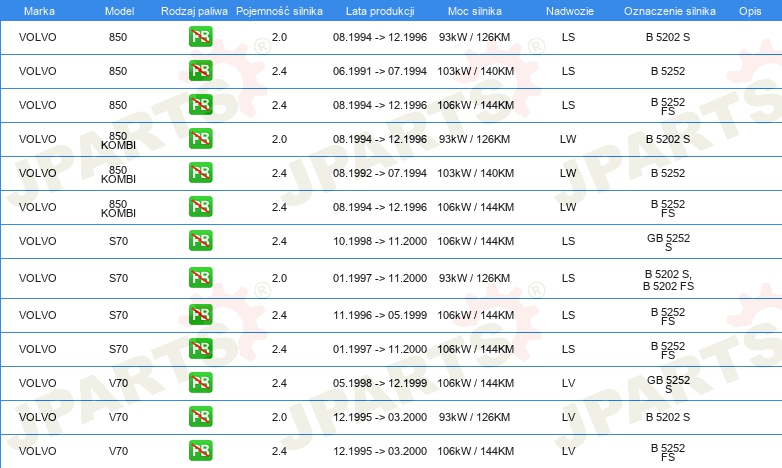
Task: Click the fuel icon for the S70 2.4 01.1997 row
Action: pyautogui.click(x=200, y=348)
